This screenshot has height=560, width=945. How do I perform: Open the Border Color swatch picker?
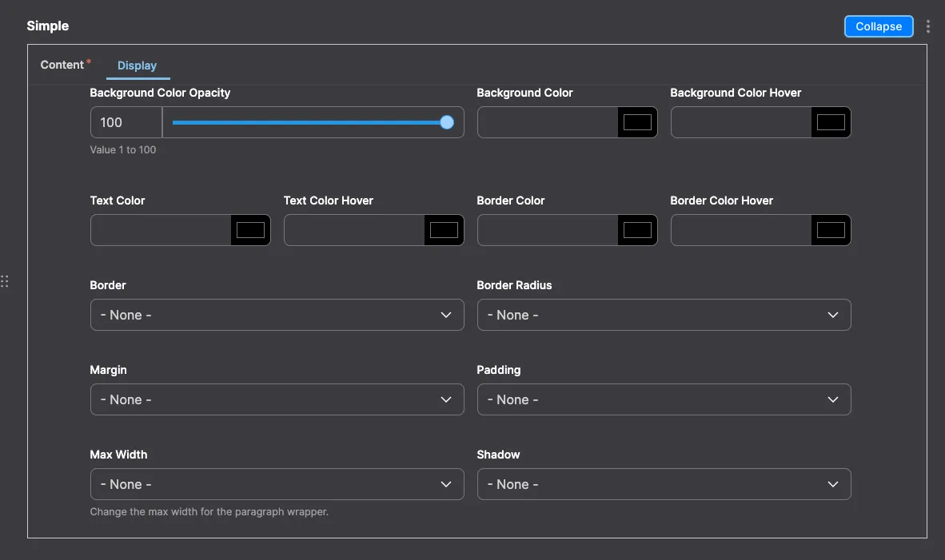click(637, 230)
